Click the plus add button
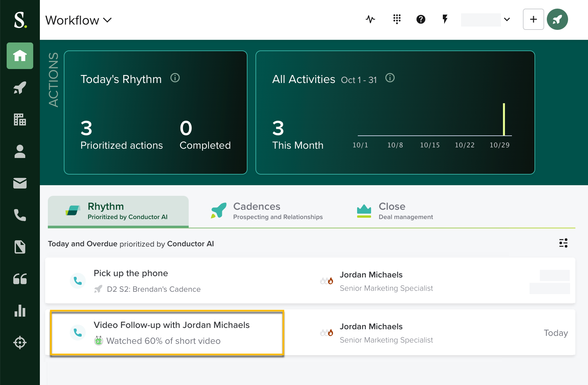This screenshot has height=385, width=588. [x=534, y=19]
